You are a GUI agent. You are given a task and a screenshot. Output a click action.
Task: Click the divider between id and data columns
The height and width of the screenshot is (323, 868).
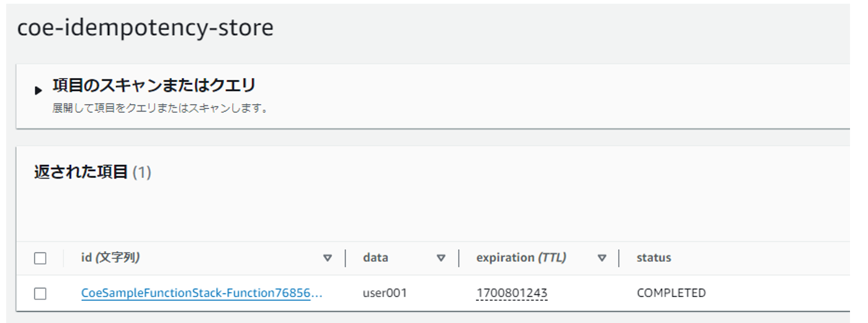346,258
